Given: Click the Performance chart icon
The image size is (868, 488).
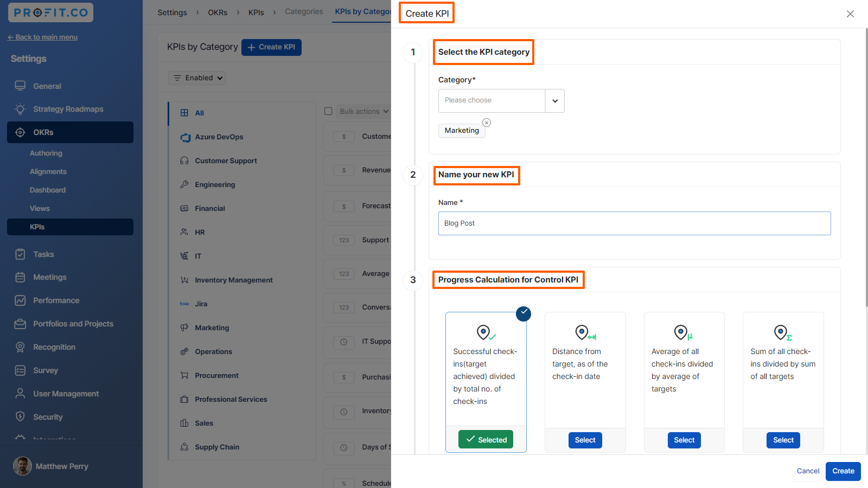Looking at the screenshot, I should point(20,300).
